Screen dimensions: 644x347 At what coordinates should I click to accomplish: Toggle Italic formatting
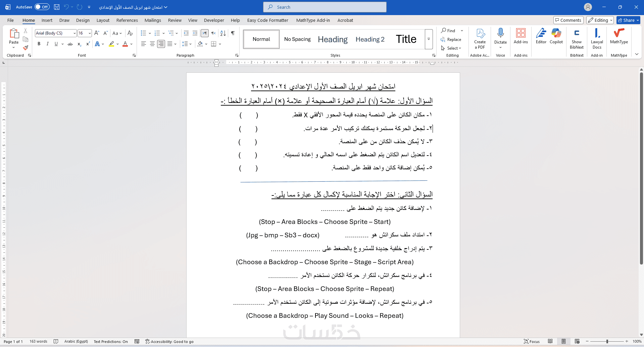[x=48, y=44]
